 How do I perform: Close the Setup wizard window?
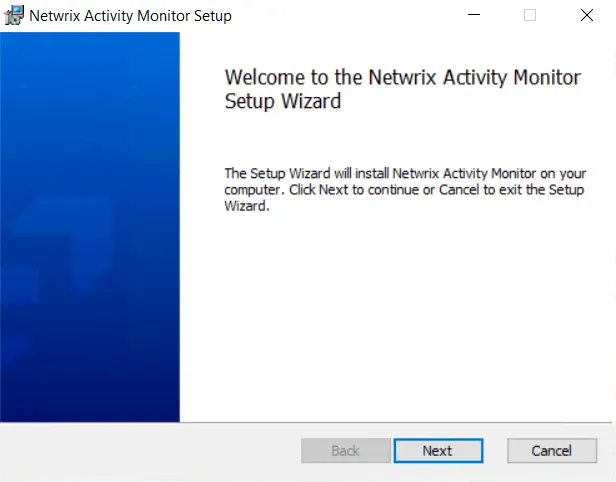coord(587,15)
